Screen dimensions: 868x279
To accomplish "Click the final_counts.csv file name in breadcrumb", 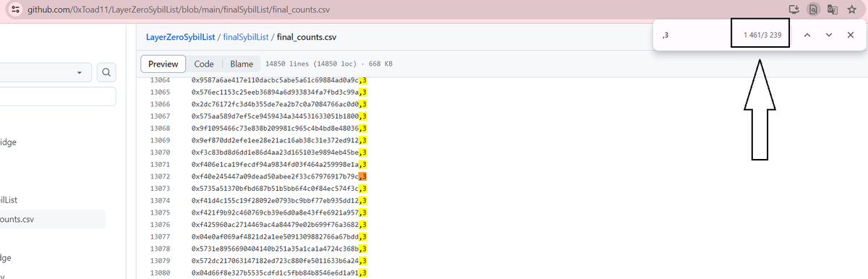I will [x=307, y=36].
